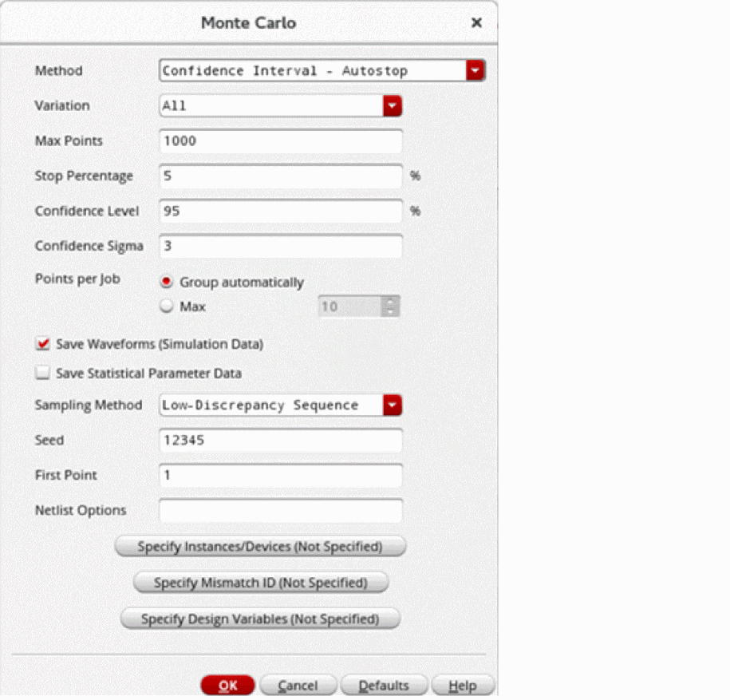Expand the Variation dropdown arrow
Image resolution: width=730 pixels, height=700 pixels.
click(x=392, y=105)
